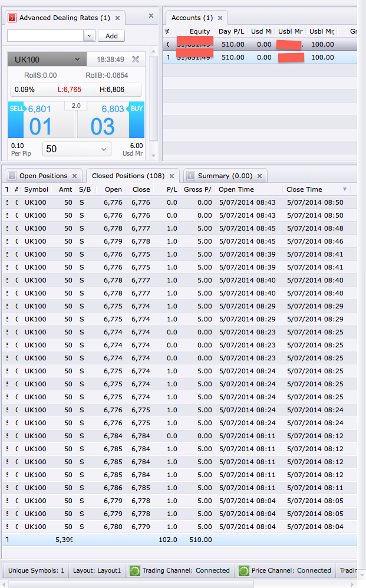The image size is (366, 588).
Task: Click the Trading Channel connection icon
Action: (134, 571)
